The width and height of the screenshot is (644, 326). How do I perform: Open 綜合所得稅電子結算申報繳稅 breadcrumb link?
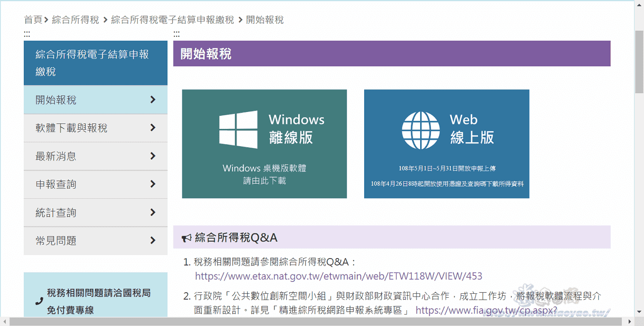pos(172,20)
